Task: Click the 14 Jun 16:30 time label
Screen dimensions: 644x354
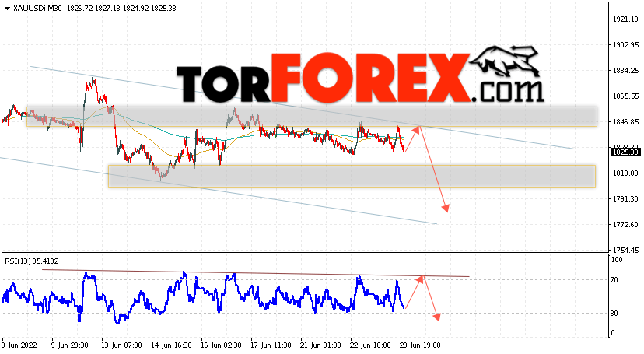Action: pyautogui.click(x=171, y=345)
